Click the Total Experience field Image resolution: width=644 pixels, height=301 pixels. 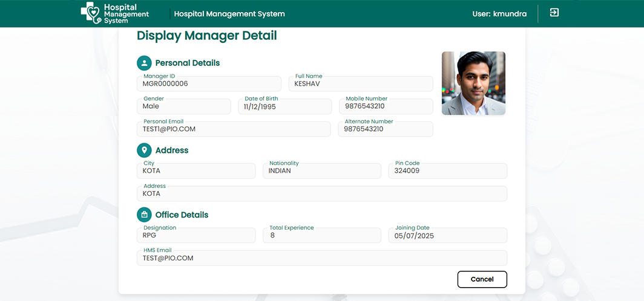point(321,236)
